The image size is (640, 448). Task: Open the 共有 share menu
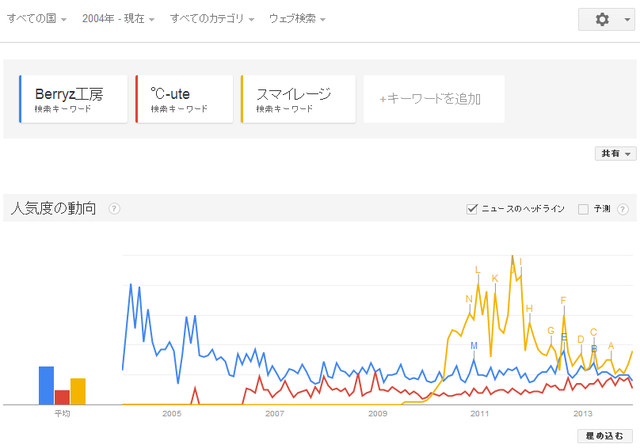[x=616, y=153]
